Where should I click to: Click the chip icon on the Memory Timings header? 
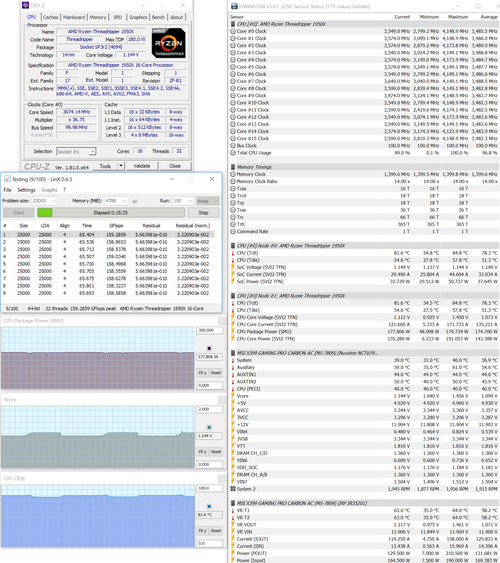(233, 167)
